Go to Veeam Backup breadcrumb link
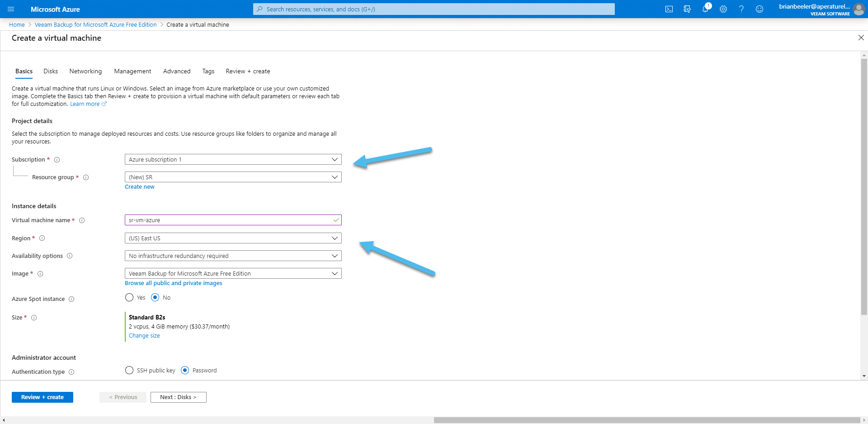The height and width of the screenshot is (424, 868). [x=96, y=25]
